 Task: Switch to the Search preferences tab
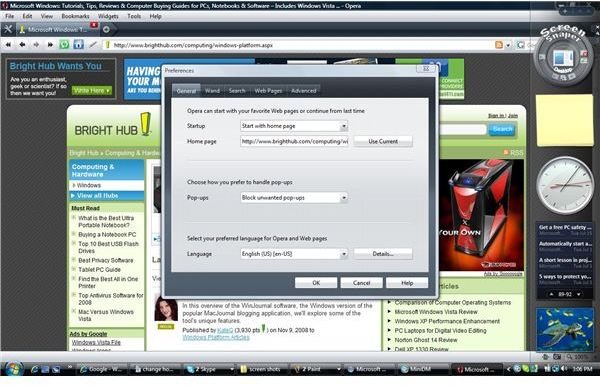coord(237,91)
